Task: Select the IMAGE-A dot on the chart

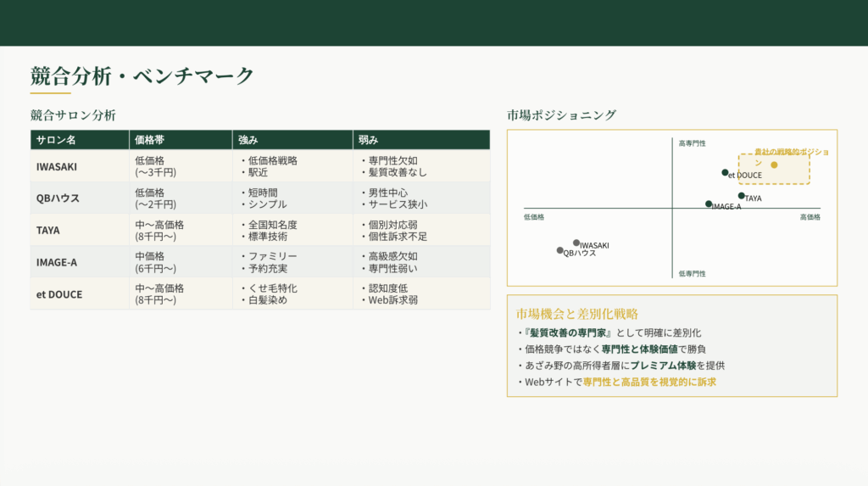Action: 709,204
